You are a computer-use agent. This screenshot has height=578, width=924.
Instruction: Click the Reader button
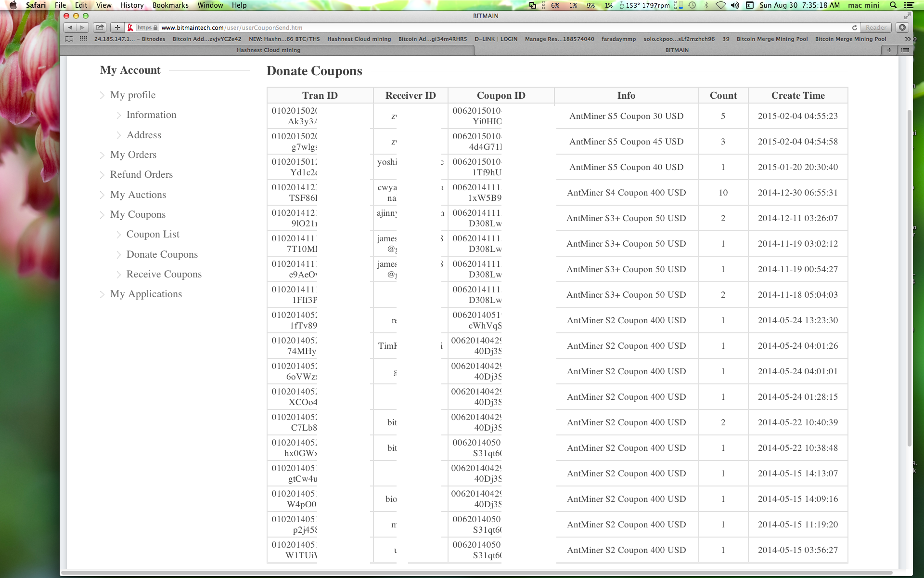(x=876, y=27)
